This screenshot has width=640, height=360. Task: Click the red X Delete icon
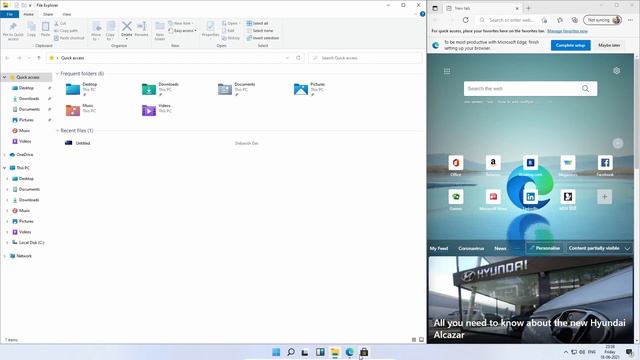click(x=127, y=27)
